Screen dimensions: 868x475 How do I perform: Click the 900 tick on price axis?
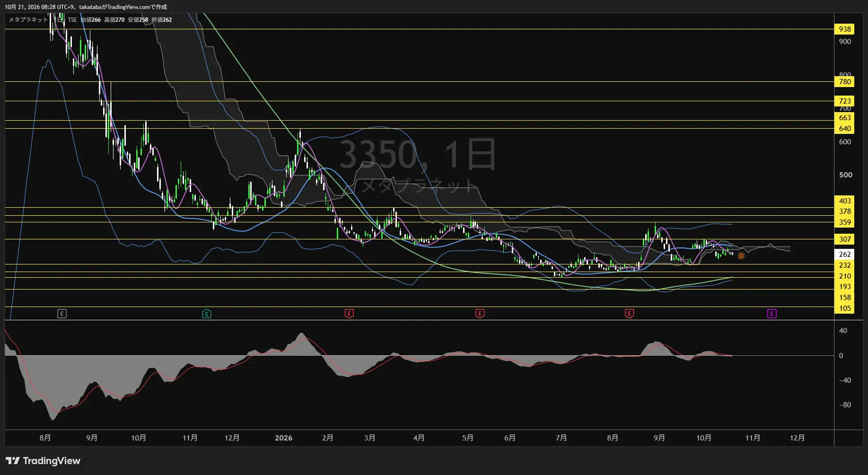tap(845, 41)
